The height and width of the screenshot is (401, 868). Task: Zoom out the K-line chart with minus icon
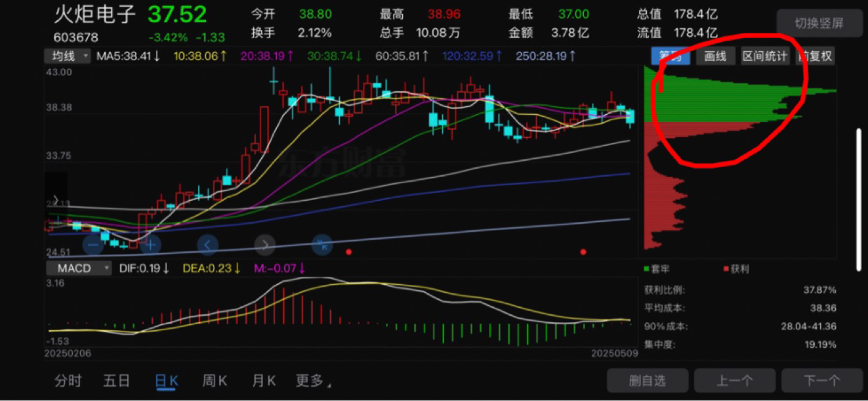pyautogui.click(x=94, y=245)
